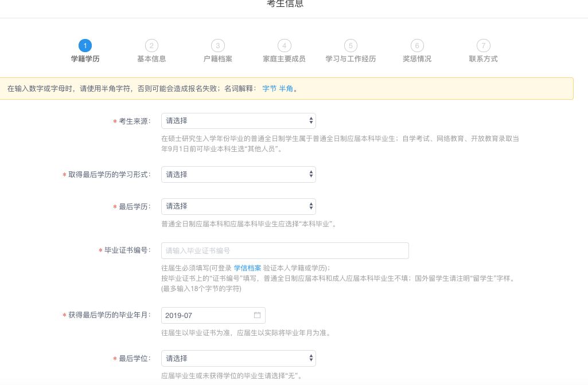
Task: Click step 6 circle icon above 奖惩情况
Action: 417,46
